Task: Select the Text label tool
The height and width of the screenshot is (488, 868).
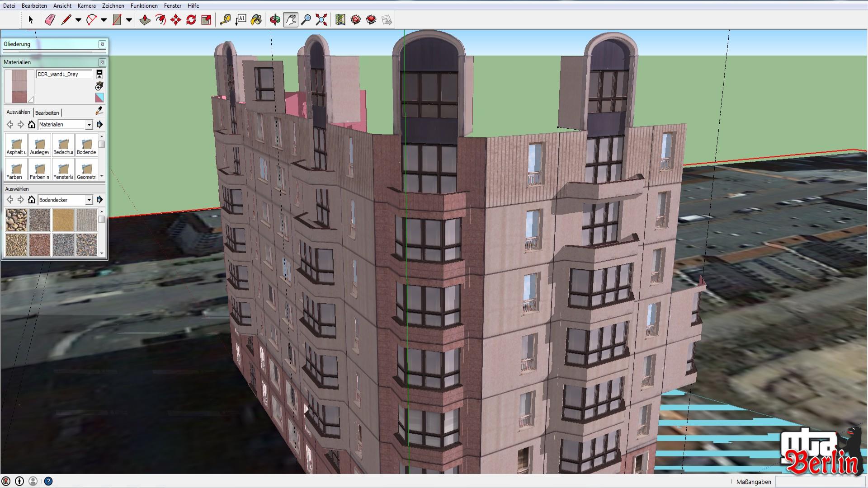Action: (x=241, y=20)
